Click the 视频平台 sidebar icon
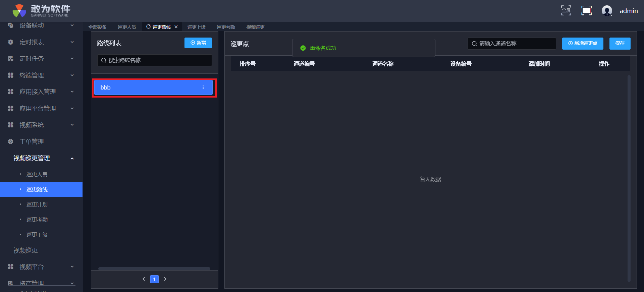This screenshot has width=644, height=292. pos(11,267)
